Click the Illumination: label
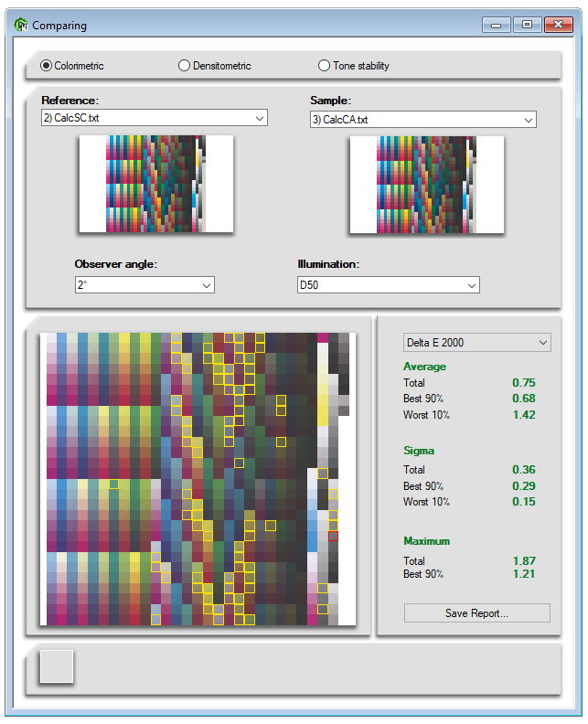 tap(328, 264)
